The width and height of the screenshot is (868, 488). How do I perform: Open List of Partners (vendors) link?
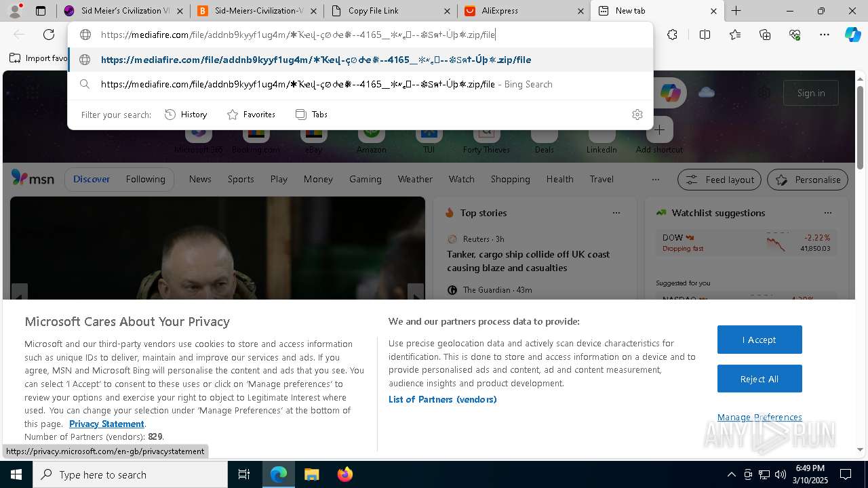click(x=442, y=399)
